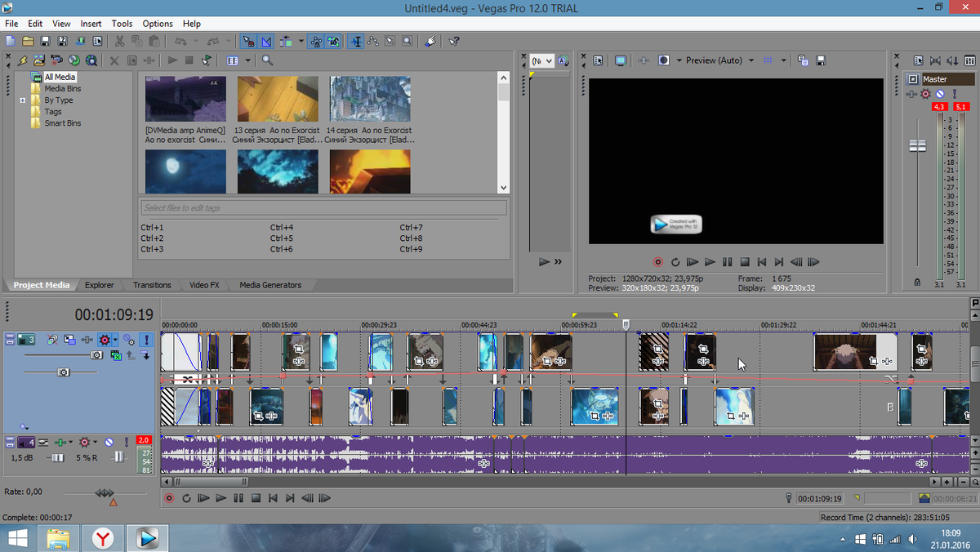Switch to the Transitions tab

pyautogui.click(x=152, y=285)
